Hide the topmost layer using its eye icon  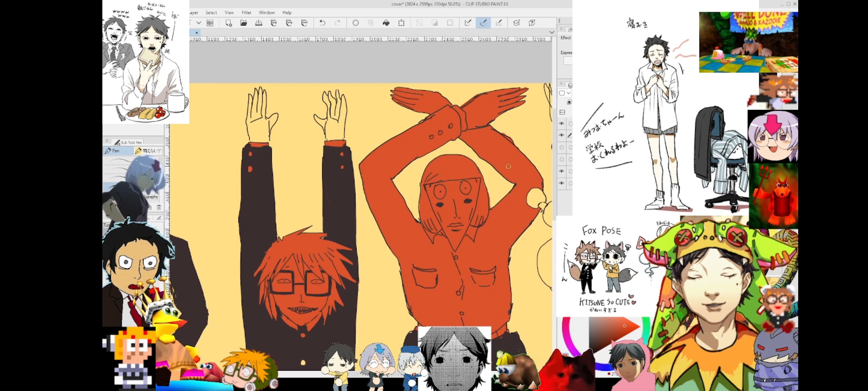click(561, 123)
